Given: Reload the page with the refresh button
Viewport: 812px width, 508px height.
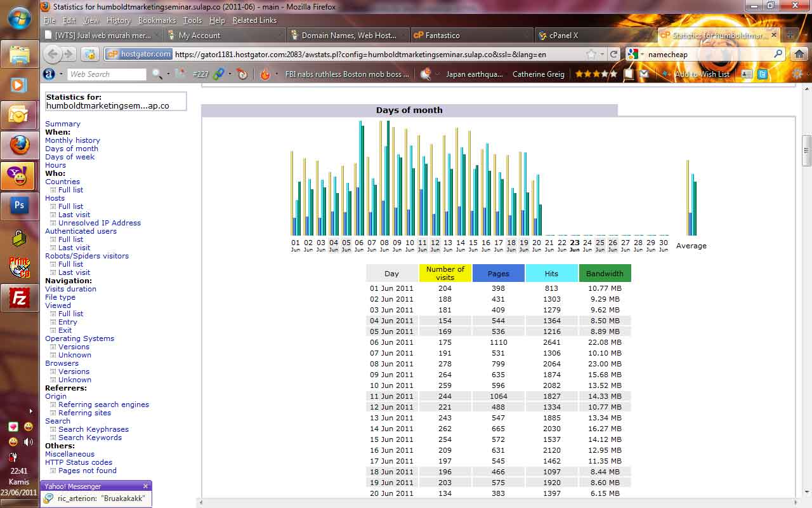Looking at the screenshot, I should pos(613,55).
